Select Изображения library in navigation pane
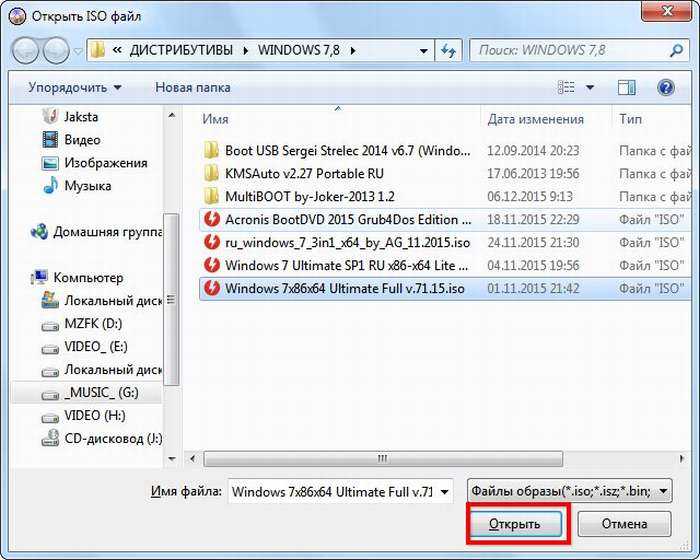700x560 pixels. [95, 163]
